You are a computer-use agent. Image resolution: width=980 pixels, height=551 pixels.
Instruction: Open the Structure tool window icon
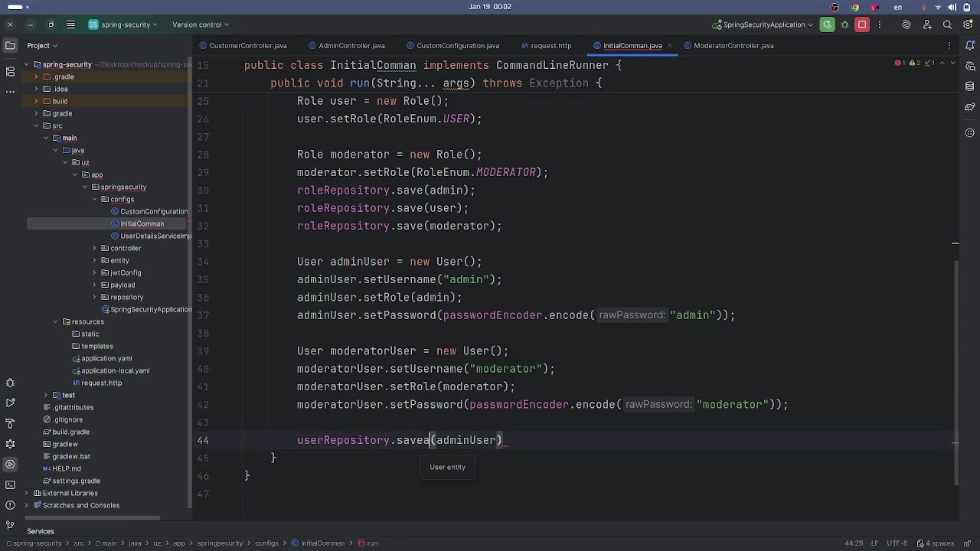click(10, 71)
